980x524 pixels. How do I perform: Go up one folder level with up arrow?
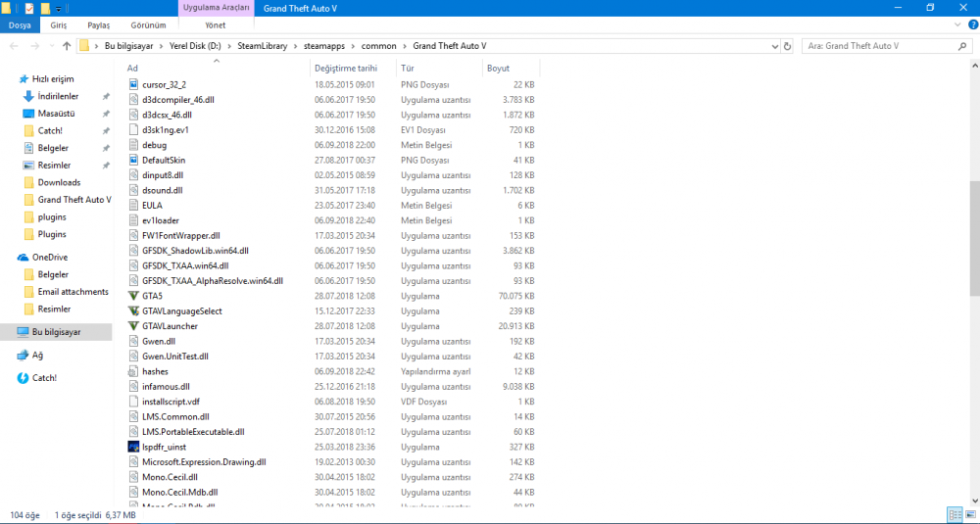point(67,46)
